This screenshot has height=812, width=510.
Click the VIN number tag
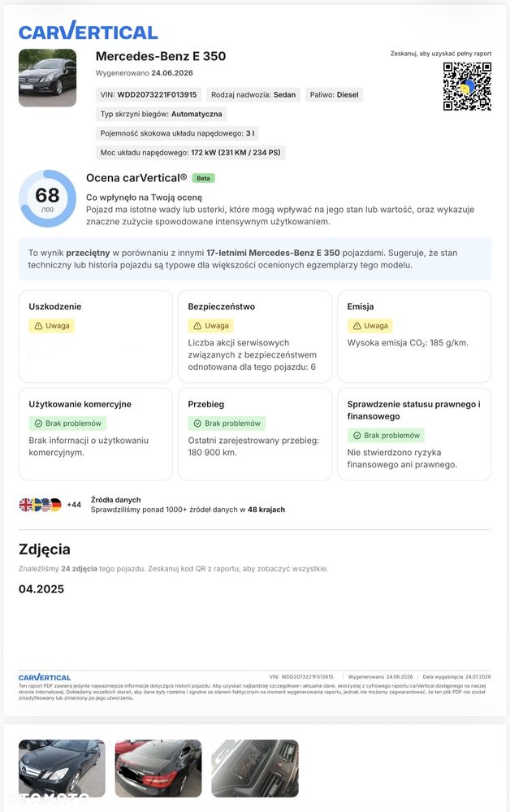pyautogui.click(x=149, y=95)
